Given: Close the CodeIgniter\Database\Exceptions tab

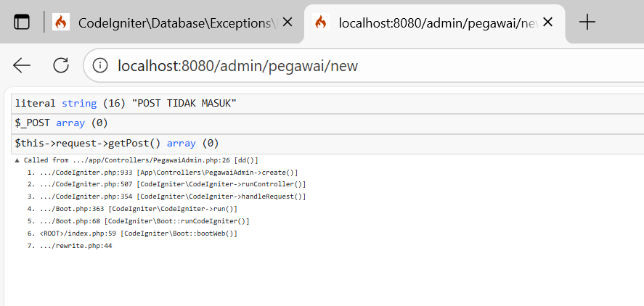Looking at the screenshot, I should (288, 22).
